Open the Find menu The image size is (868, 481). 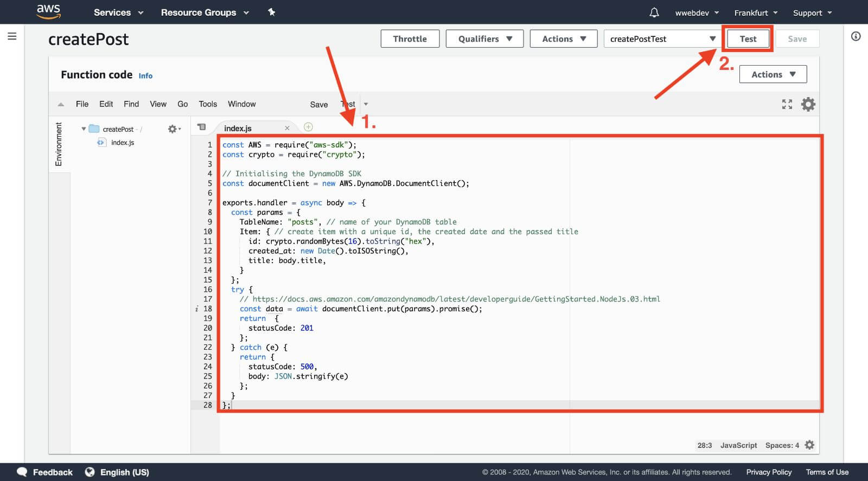click(131, 104)
